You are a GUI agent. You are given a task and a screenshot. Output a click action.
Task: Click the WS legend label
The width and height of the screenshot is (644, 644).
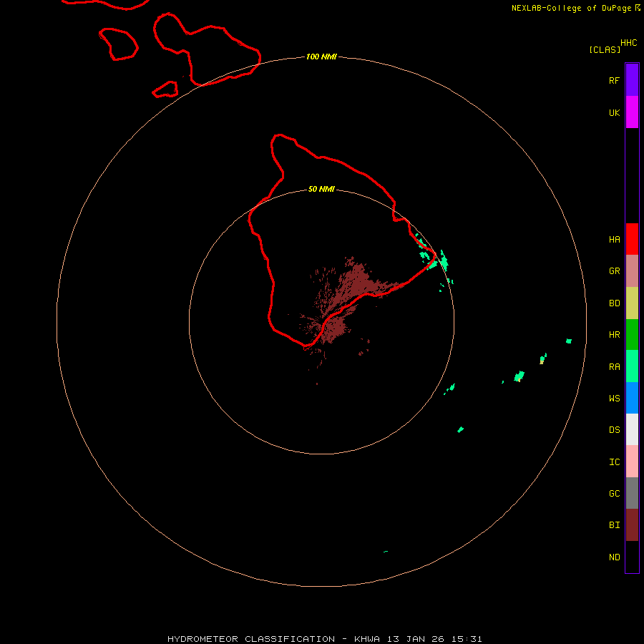pyautogui.click(x=614, y=398)
